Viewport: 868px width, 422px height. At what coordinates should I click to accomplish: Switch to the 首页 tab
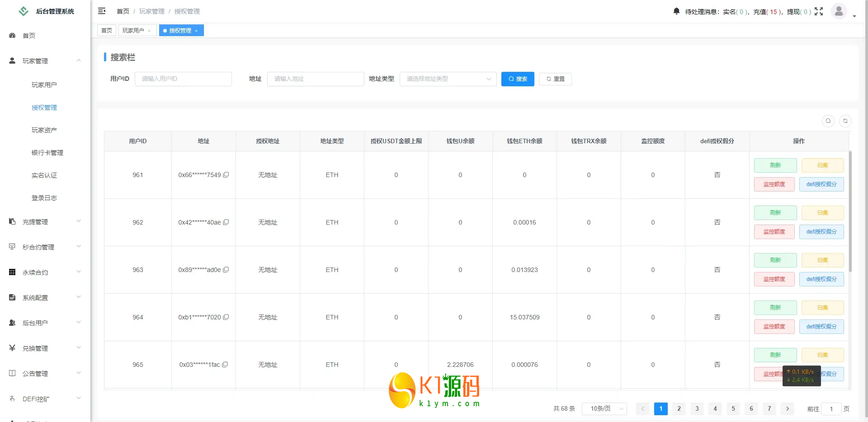coord(107,31)
